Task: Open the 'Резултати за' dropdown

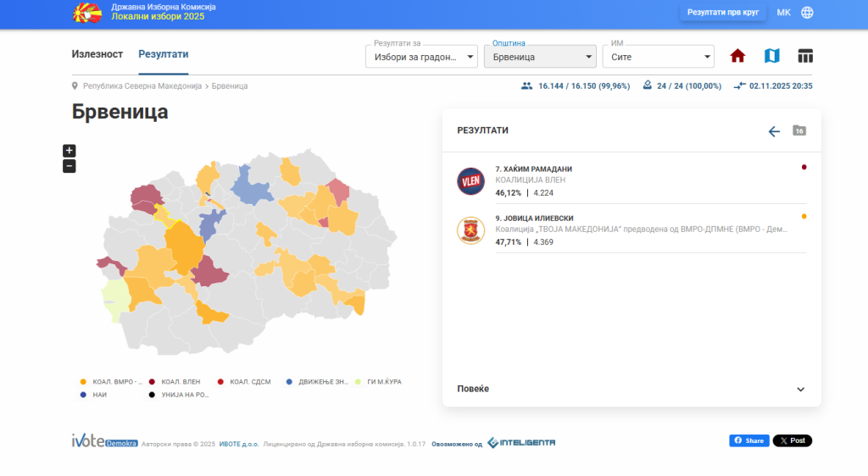Action: pyautogui.click(x=421, y=58)
